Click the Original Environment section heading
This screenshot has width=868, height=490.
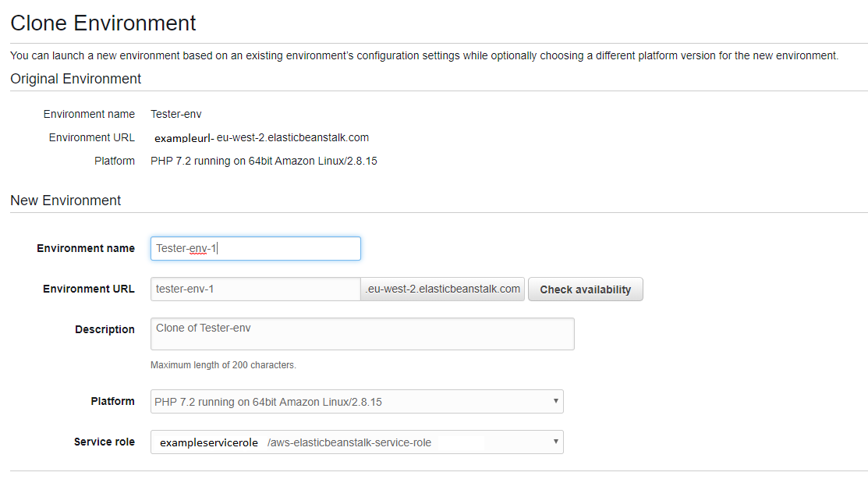click(x=76, y=79)
